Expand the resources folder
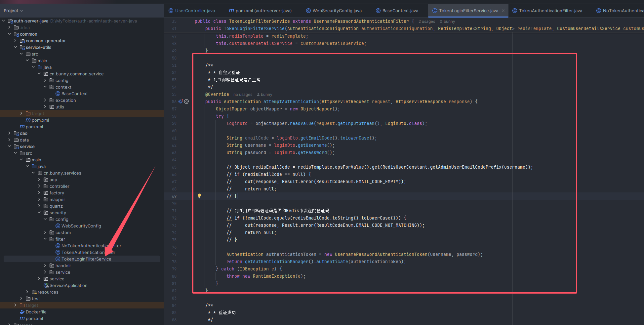This screenshot has width=644, height=325. click(x=27, y=292)
